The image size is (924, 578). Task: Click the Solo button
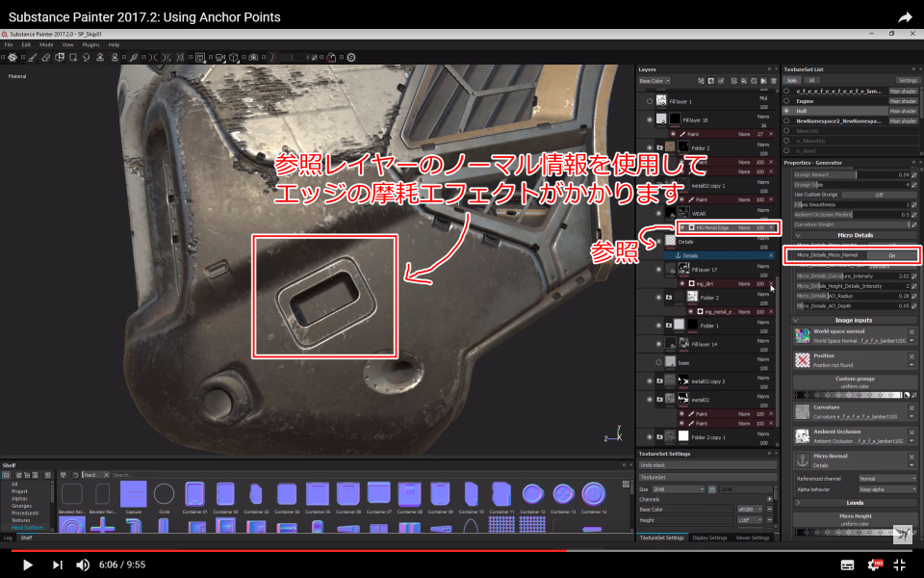pyautogui.click(x=791, y=81)
